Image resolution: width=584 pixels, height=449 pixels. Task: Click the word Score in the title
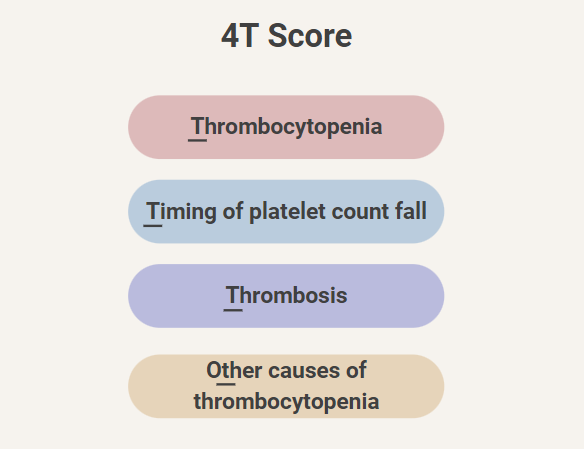(310, 36)
